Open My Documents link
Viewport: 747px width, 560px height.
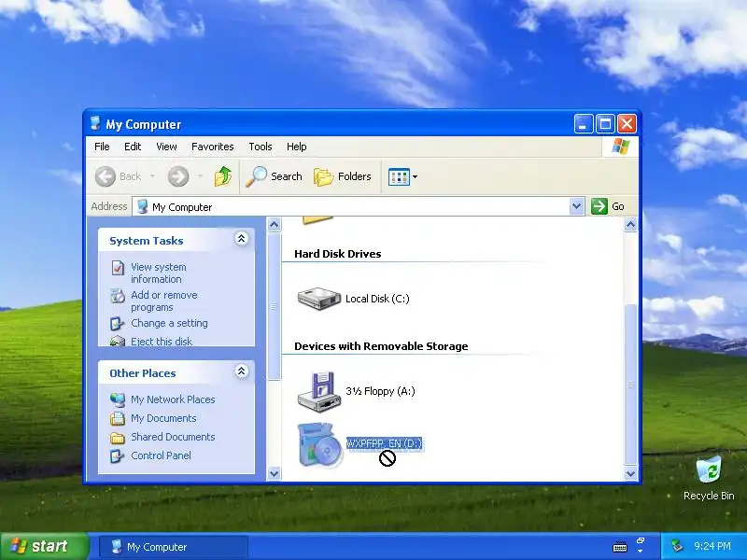(163, 418)
